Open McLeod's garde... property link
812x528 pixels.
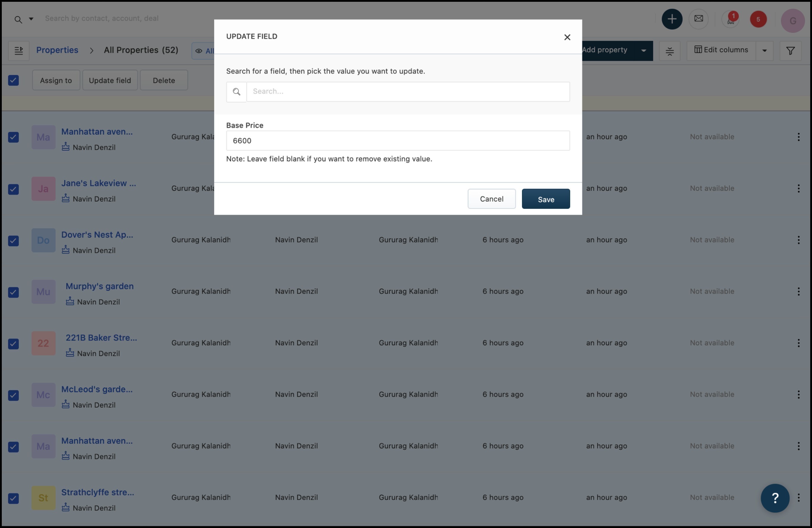point(97,389)
